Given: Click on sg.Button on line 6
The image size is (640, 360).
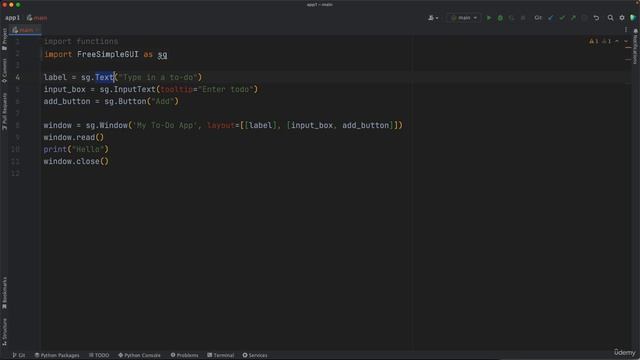Looking at the screenshot, I should [125, 101].
